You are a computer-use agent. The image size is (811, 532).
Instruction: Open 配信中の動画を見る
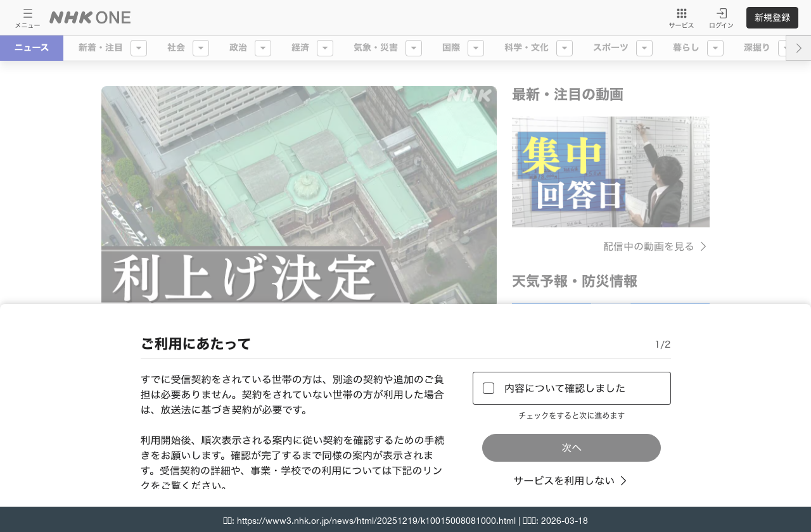pos(648,247)
